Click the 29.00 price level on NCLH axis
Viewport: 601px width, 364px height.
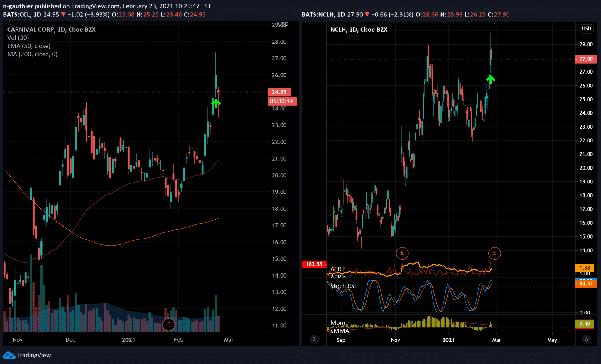pos(586,45)
